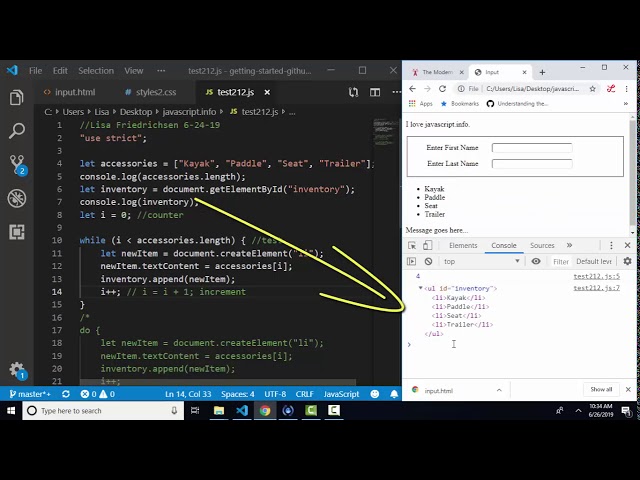640x480 pixels.
Task: Open the editor More Actions ellipsis
Action: click(396, 92)
